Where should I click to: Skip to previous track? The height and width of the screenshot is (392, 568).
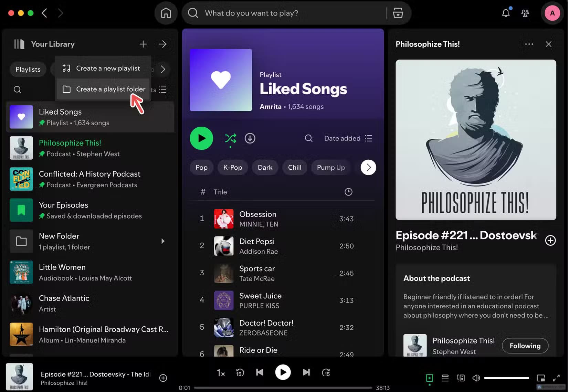260,372
